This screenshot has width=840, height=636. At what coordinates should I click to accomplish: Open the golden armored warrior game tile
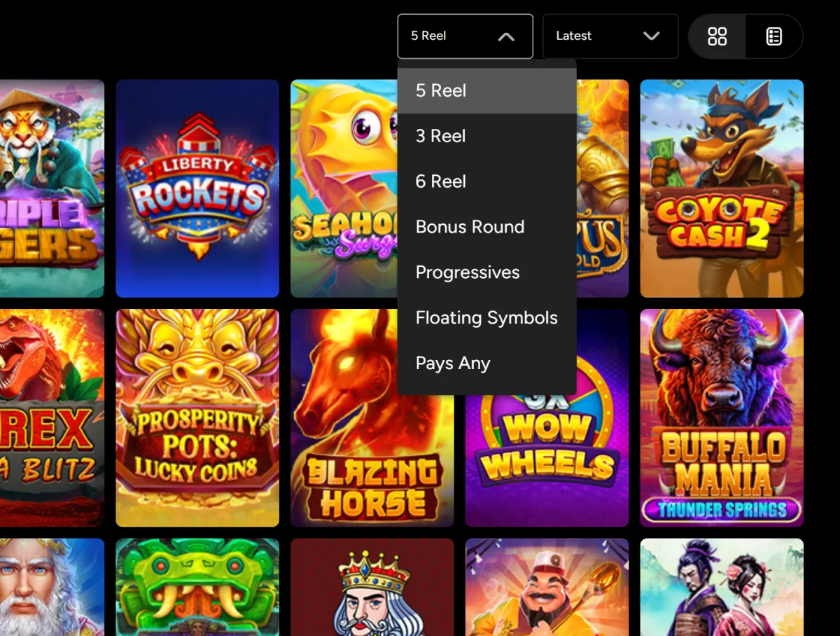(x=603, y=188)
